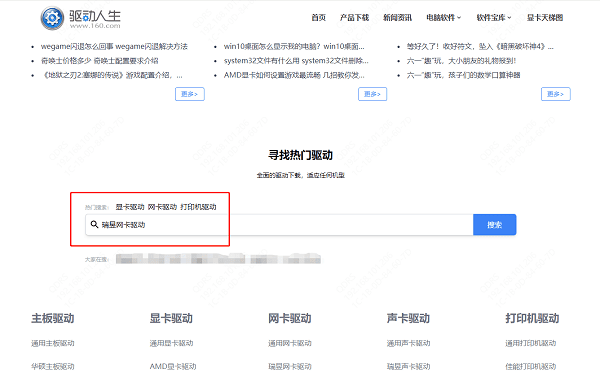Go to 首页 in the navigation bar
600x373 pixels.
tap(318, 18)
